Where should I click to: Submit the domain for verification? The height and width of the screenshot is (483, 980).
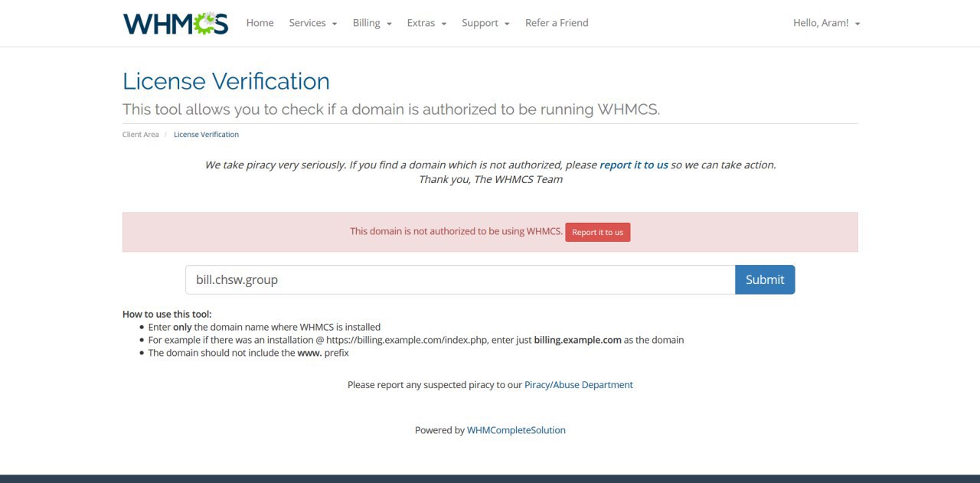click(x=765, y=279)
